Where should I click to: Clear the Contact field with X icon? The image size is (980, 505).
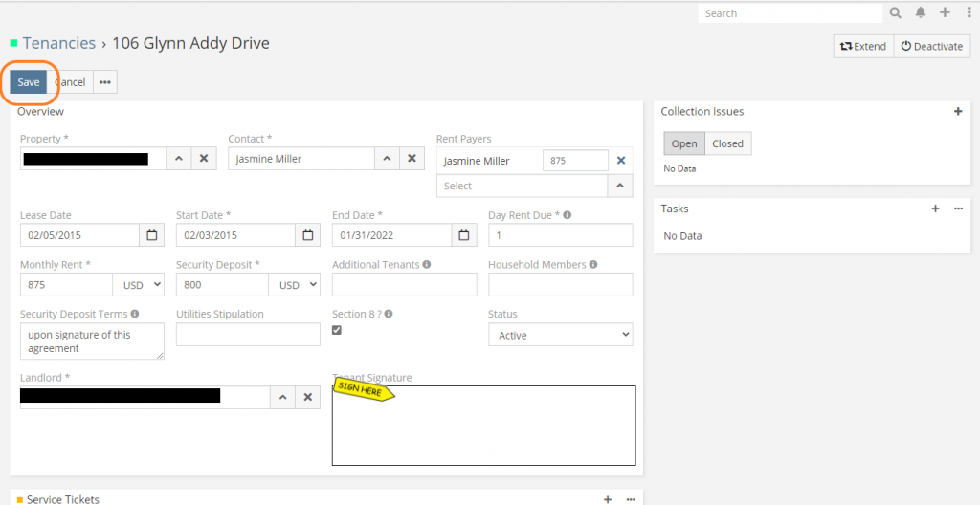click(411, 159)
